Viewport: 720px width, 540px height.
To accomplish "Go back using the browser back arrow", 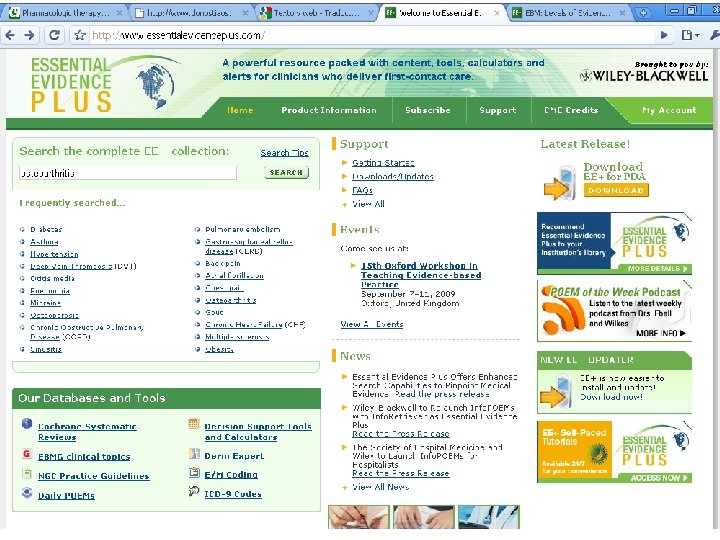I will pyautogui.click(x=10, y=35).
